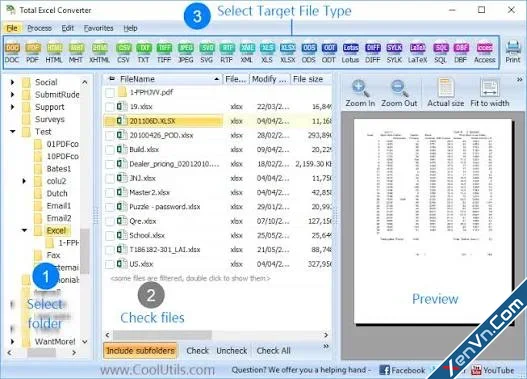
Task: Open the Process menu
Action: point(39,28)
